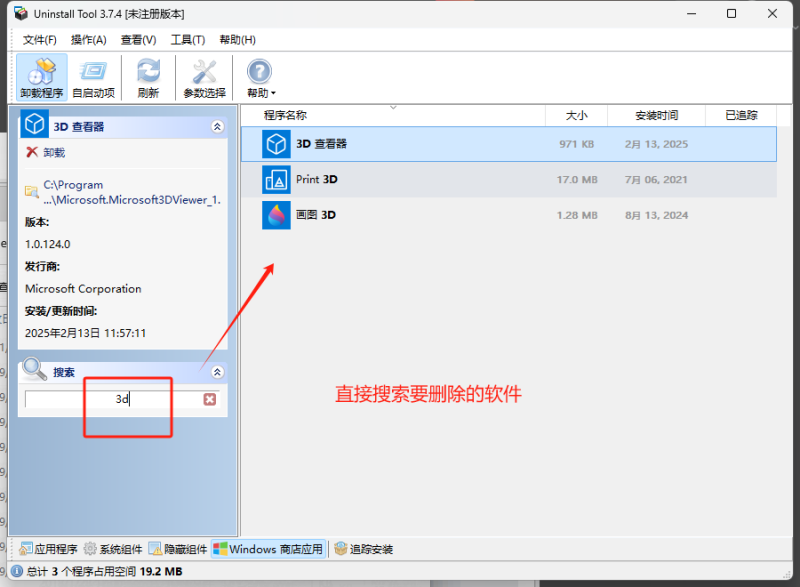Viewport: 800px width, 587px height.
Task: Clear the search box with red X button
Action: point(210,399)
